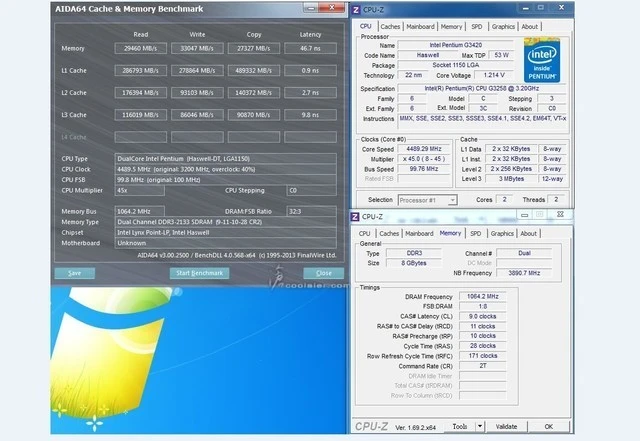Click Specification field Pentium CPU G3258
The width and height of the screenshot is (640, 441).
(x=482, y=88)
